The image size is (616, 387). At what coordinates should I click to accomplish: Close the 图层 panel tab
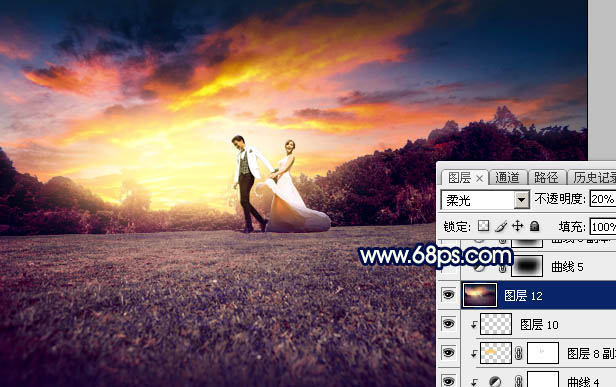(x=480, y=179)
